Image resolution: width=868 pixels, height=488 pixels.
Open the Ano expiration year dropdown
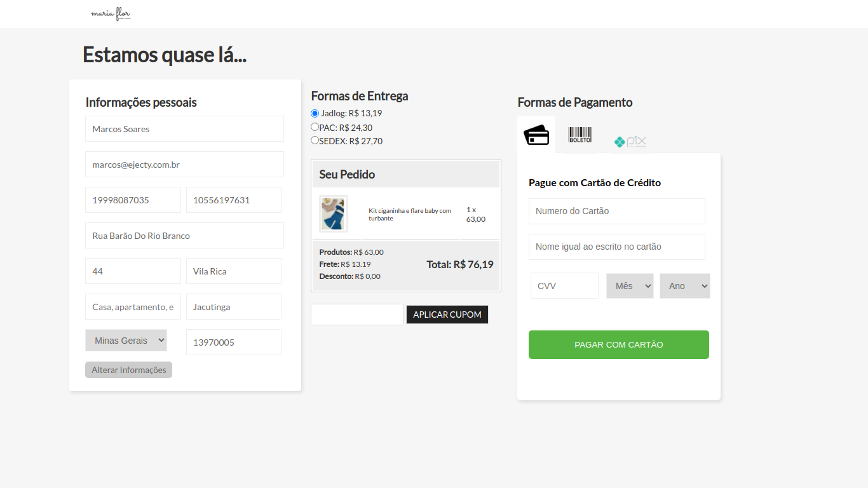(684, 286)
